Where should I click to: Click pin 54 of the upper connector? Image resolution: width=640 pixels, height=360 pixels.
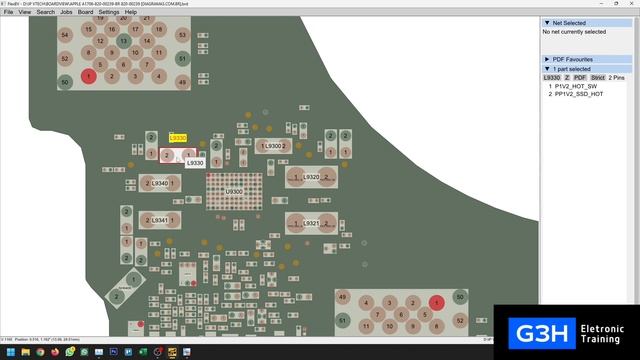[65, 35]
